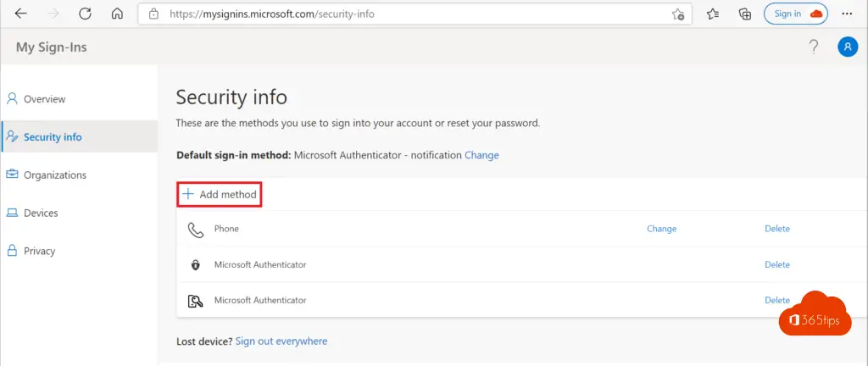
Task: Click the Security info page heading
Action: point(231,98)
